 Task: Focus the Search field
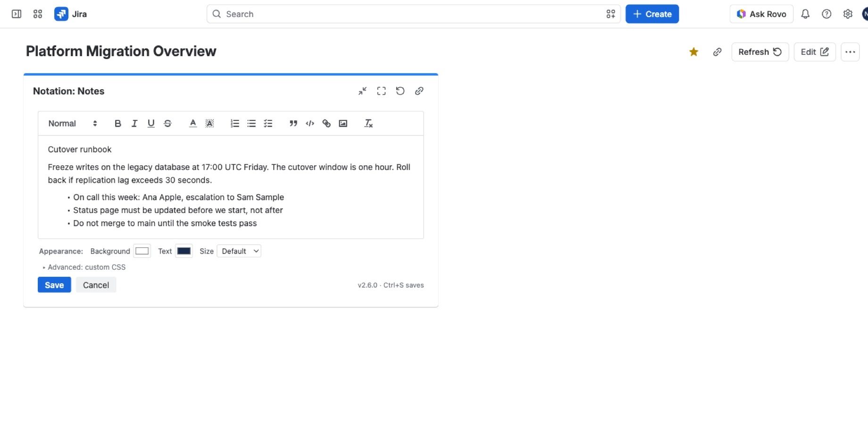point(413,14)
